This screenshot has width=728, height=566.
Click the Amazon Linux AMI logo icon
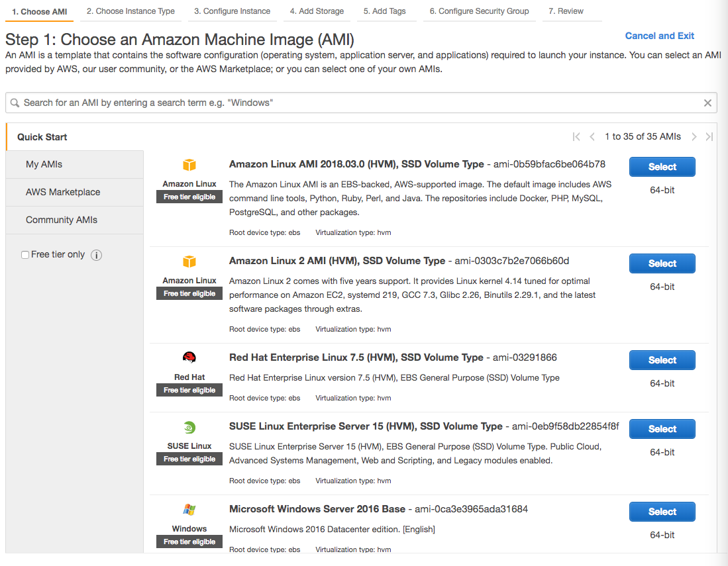coord(189,164)
